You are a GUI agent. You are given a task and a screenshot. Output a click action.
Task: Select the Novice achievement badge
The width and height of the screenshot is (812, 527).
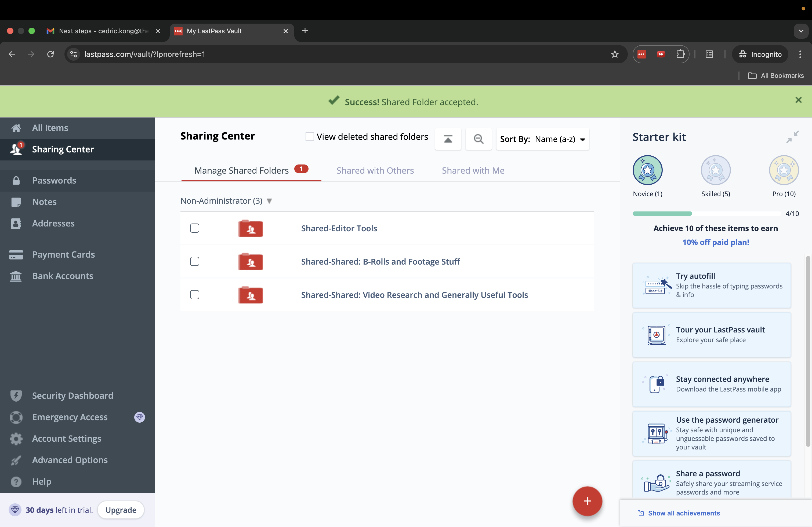pos(647,170)
